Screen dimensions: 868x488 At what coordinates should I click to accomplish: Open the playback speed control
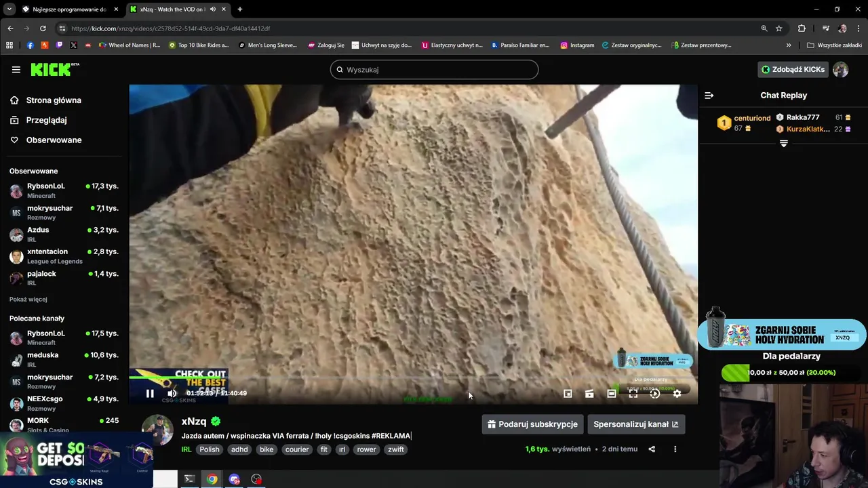655,393
